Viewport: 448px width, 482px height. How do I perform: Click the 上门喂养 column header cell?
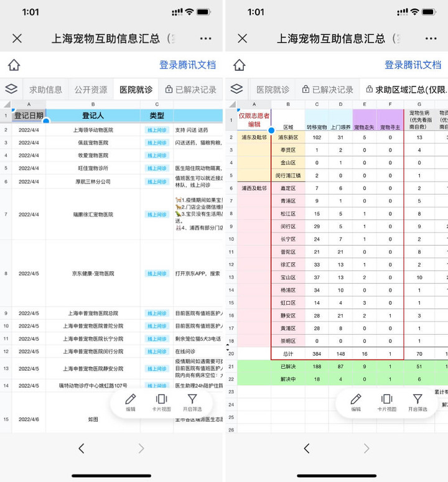click(340, 119)
